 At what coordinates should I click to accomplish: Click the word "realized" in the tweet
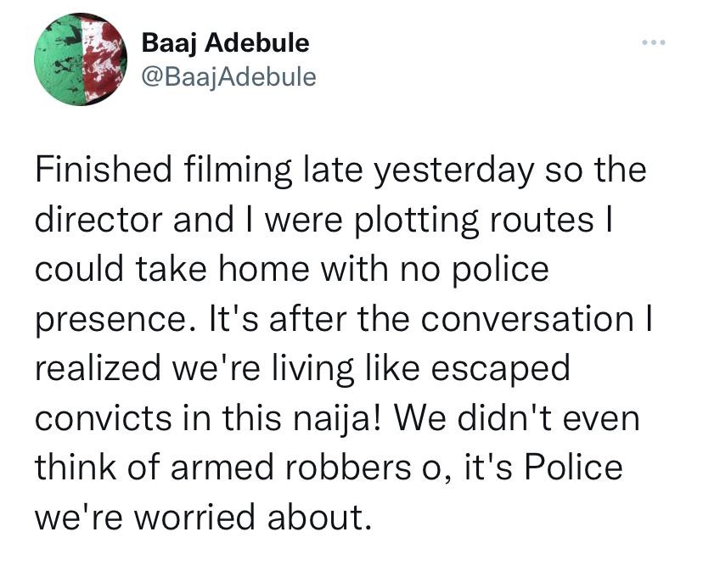pyautogui.click(x=98, y=368)
